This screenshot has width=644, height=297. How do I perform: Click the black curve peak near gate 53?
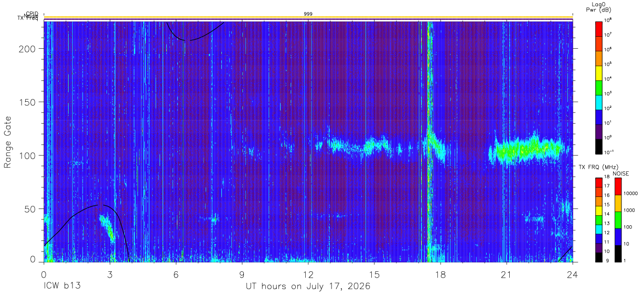pos(100,205)
